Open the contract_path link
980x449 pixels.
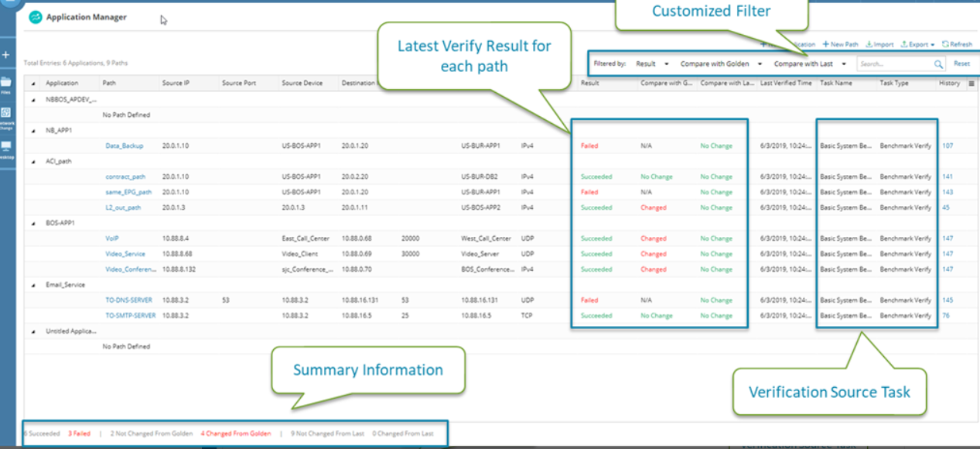coord(125,177)
